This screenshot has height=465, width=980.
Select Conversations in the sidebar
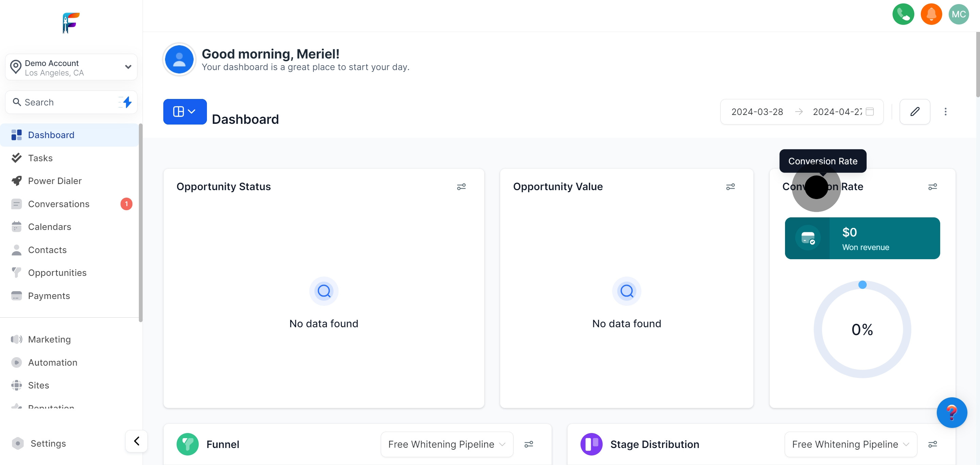pyautogui.click(x=59, y=204)
